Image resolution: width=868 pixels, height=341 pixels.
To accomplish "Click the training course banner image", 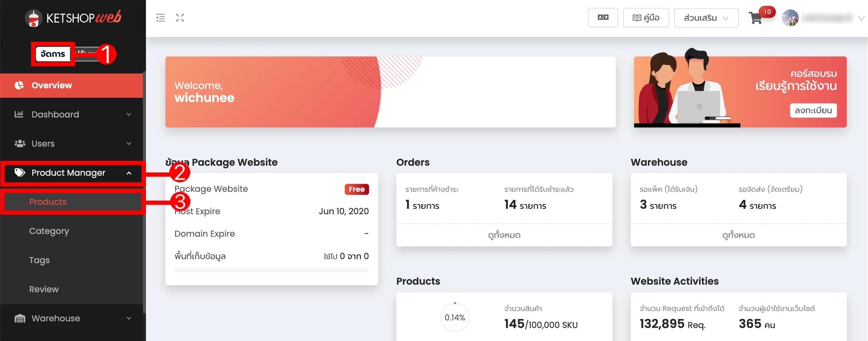I will pos(740,92).
